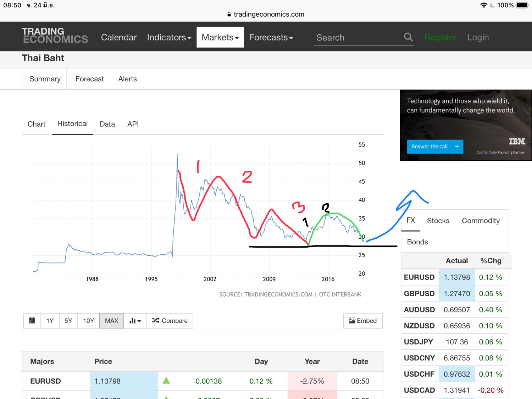Screen dimensions: 532x399
Task: Click the IBM Answer the call button
Action: pos(435,146)
